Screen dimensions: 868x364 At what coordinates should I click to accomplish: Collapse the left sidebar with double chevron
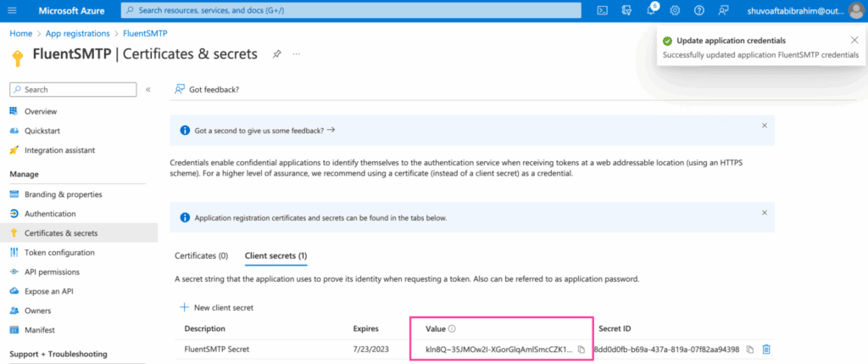coord(147,90)
